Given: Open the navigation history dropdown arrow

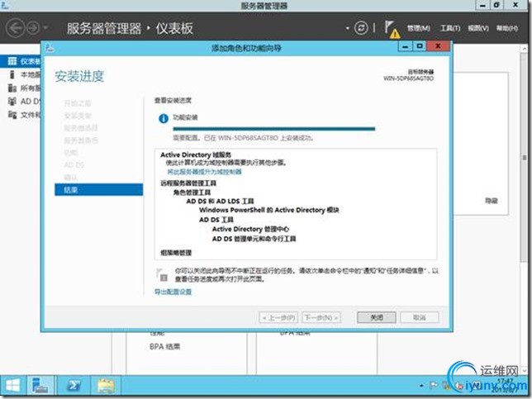Looking at the screenshot, I should tap(45, 27).
